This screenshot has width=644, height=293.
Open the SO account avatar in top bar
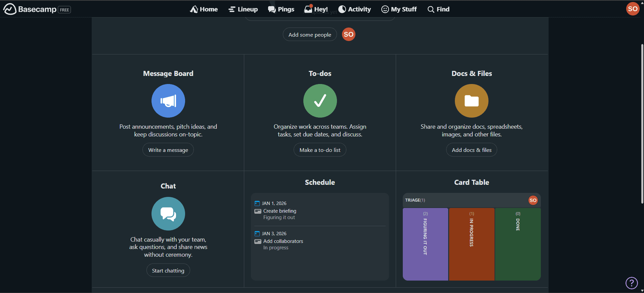coord(633,9)
